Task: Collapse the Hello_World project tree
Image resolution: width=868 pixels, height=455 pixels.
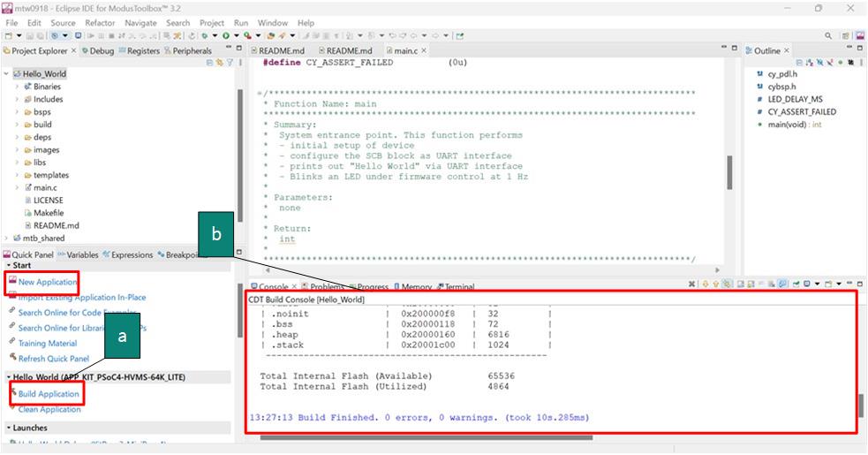Action: coord(6,73)
